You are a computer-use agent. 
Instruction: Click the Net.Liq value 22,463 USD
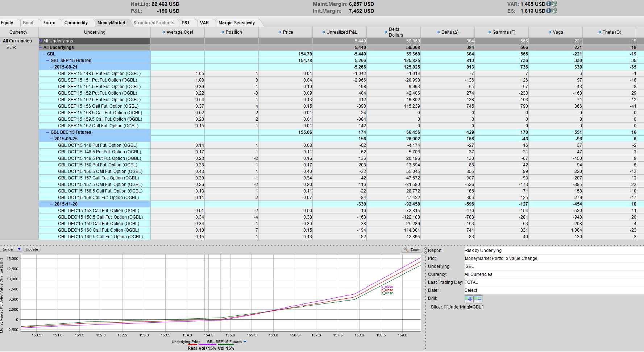(165, 4)
